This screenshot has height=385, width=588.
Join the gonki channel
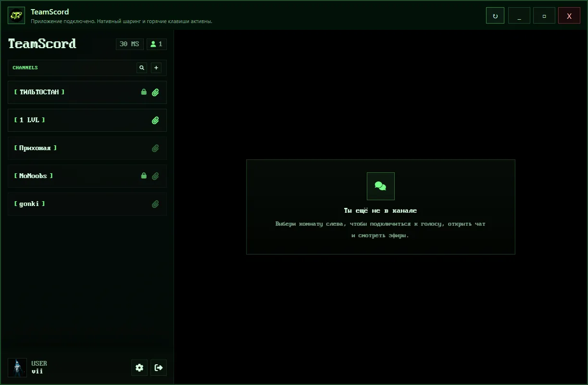pyautogui.click(x=87, y=204)
